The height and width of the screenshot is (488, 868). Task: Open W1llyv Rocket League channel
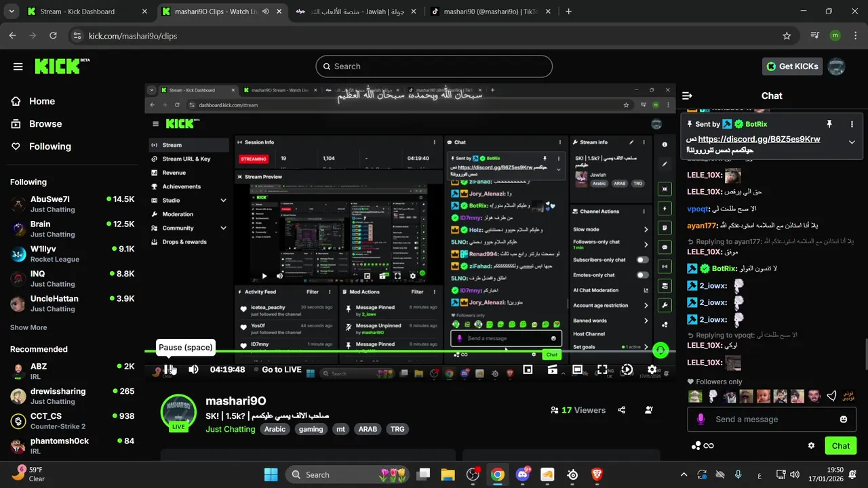(72, 253)
